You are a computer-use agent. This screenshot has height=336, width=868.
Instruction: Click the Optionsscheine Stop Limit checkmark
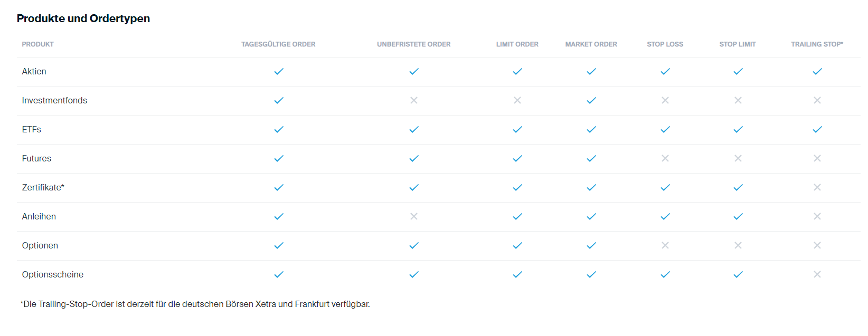[x=738, y=274]
